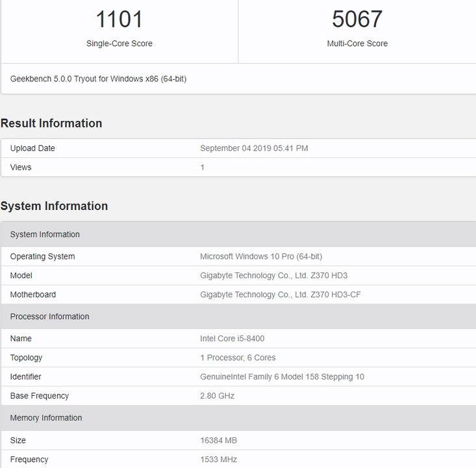Click 1 Processor, 6 Cores value
This screenshot has height=468, width=476.
[x=238, y=357]
